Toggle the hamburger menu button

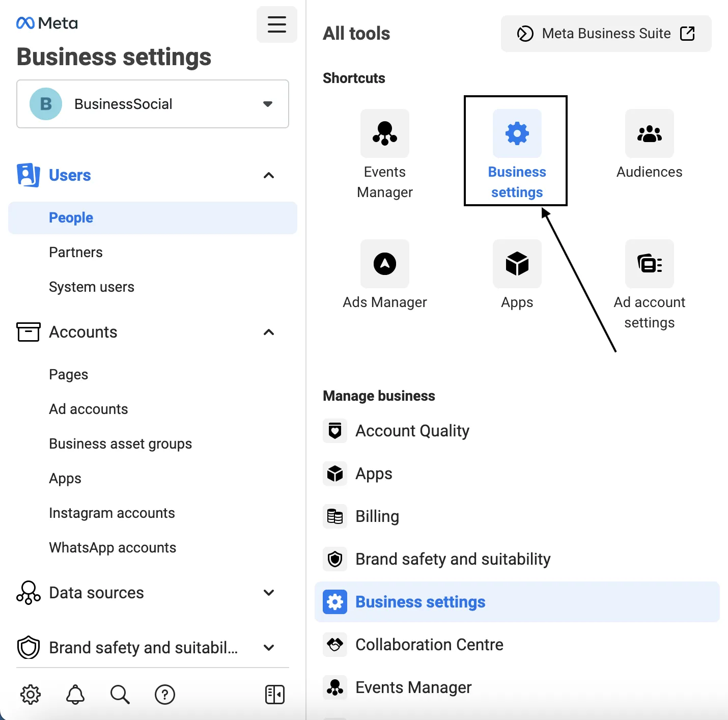[277, 24]
